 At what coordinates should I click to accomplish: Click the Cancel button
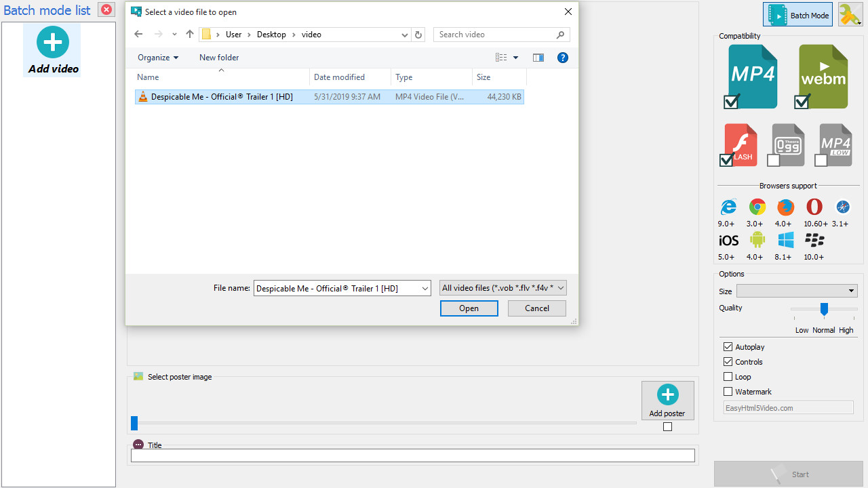coord(537,308)
